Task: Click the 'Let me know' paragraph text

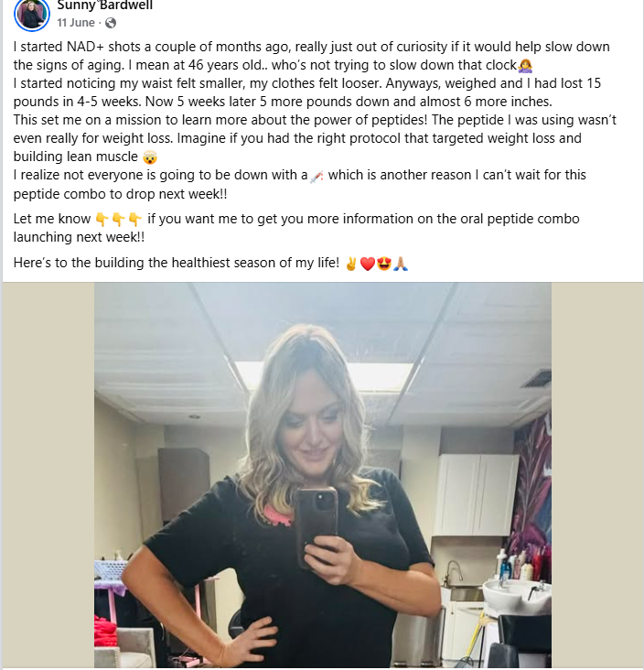Action: coord(296,228)
